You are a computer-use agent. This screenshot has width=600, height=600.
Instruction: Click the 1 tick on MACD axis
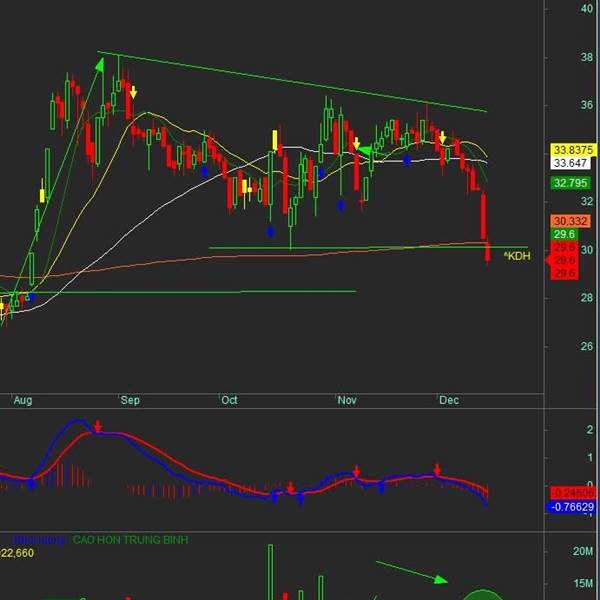click(590, 457)
